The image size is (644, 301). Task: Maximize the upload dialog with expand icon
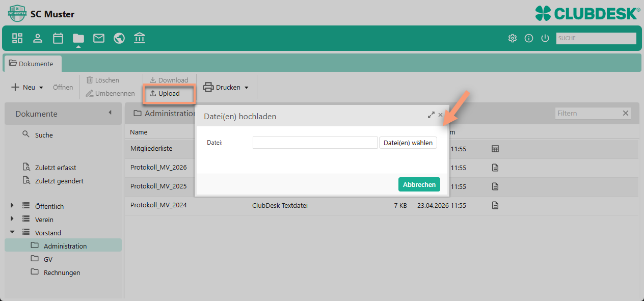coord(431,116)
